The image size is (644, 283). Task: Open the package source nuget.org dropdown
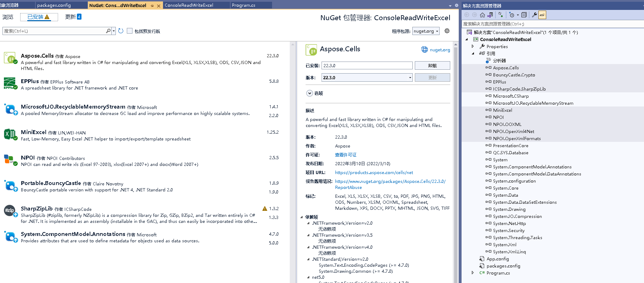click(426, 31)
